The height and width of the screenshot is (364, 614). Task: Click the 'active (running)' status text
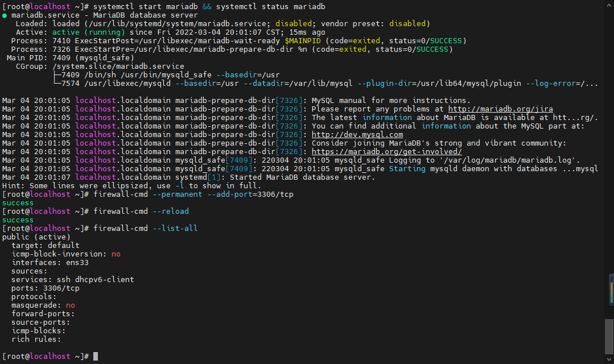89,32
